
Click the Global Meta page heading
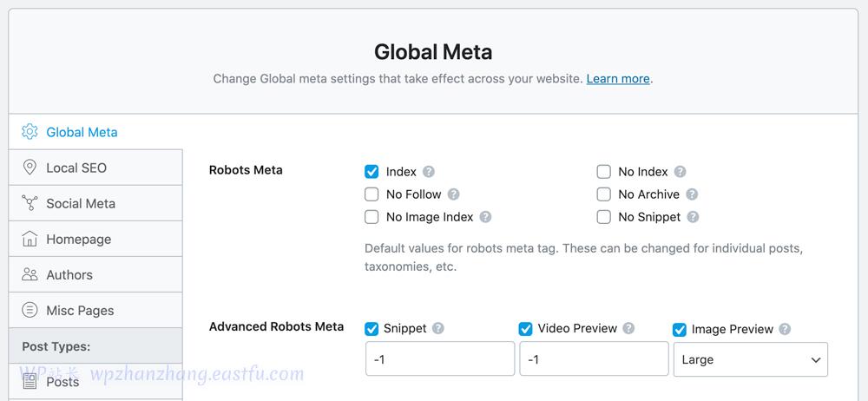pyautogui.click(x=433, y=52)
